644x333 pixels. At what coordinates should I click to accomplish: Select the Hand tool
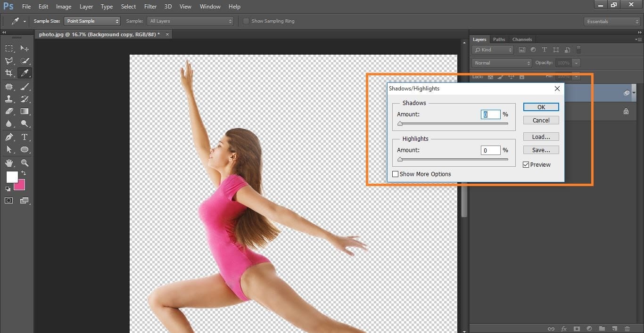[x=9, y=163]
